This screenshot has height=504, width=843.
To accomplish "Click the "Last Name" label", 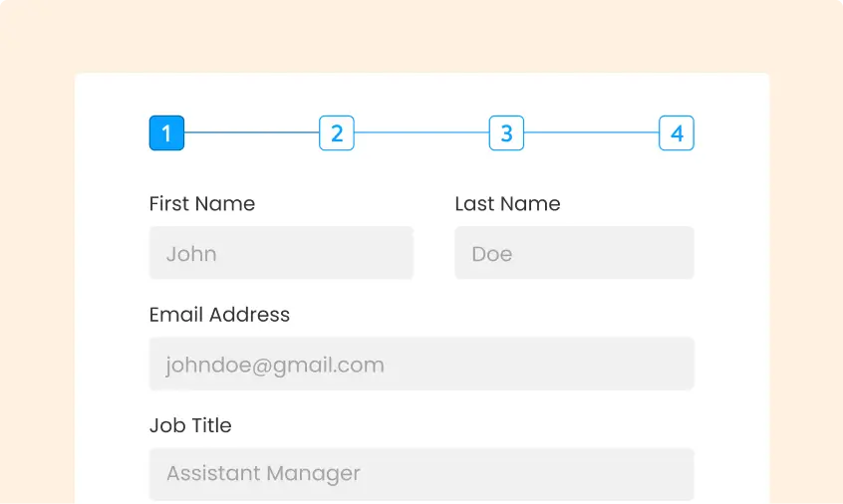I will (507, 204).
